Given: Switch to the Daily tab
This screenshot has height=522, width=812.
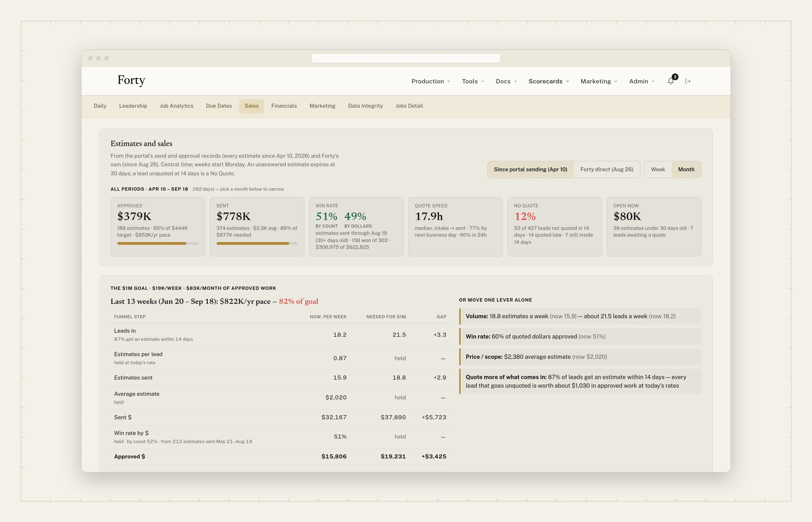Looking at the screenshot, I should (100, 106).
